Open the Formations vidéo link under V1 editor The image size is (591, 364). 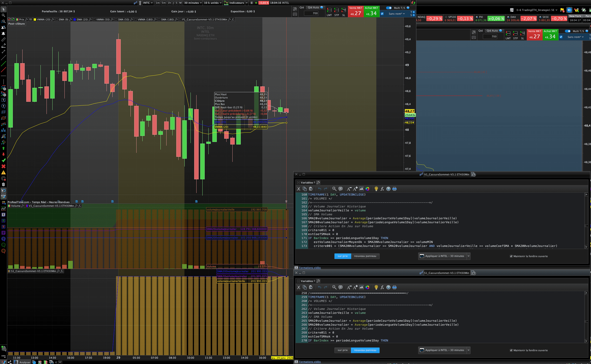coord(310,268)
